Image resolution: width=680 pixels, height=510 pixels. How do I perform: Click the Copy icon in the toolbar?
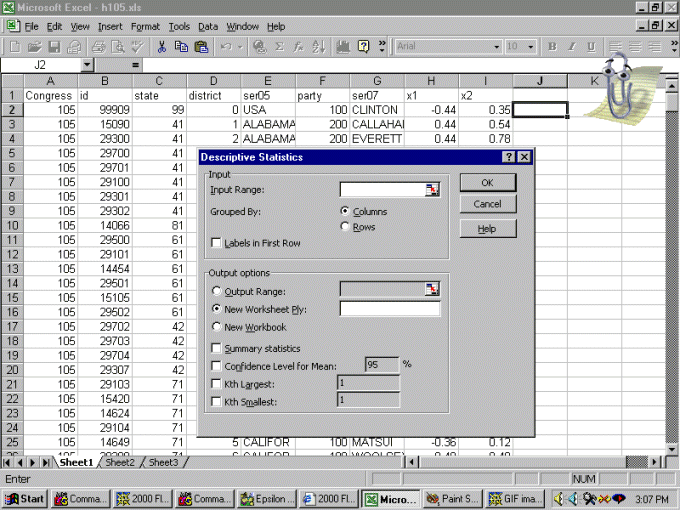coord(181,46)
